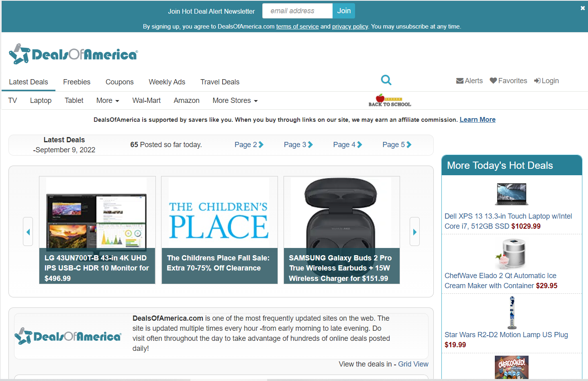Click the ChefWave ice cream maker image
Screen dimensions: 588x381
click(512, 254)
